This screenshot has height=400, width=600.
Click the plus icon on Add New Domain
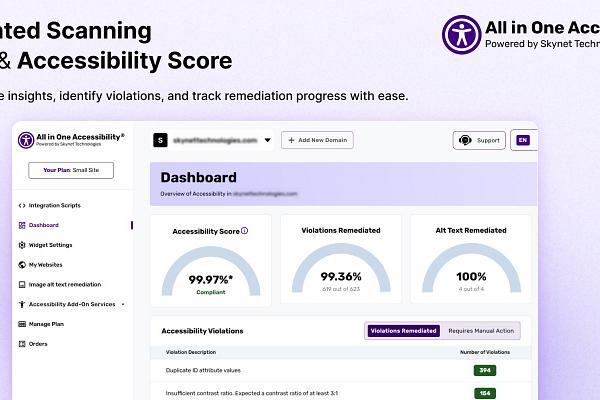tap(291, 140)
